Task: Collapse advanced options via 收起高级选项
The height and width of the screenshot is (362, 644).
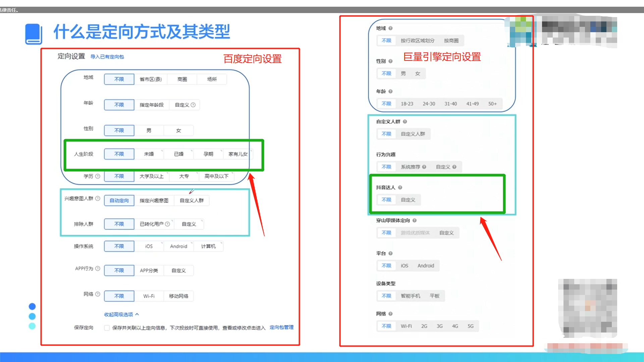Action: click(x=121, y=314)
